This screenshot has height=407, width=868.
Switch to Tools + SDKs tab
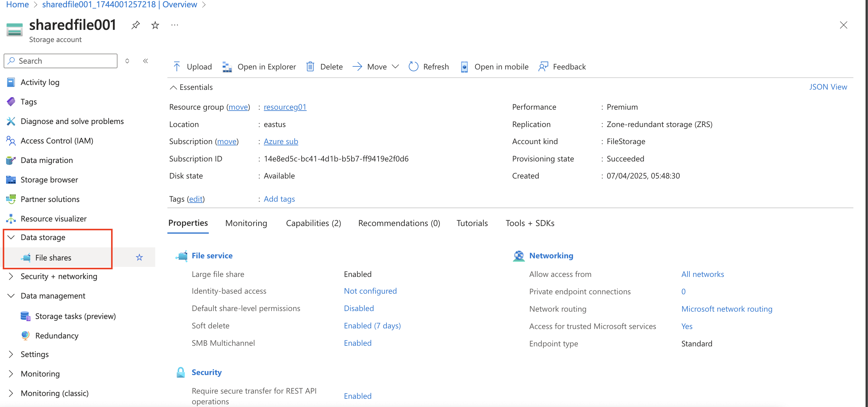pyautogui.click(x=530, y=223)
